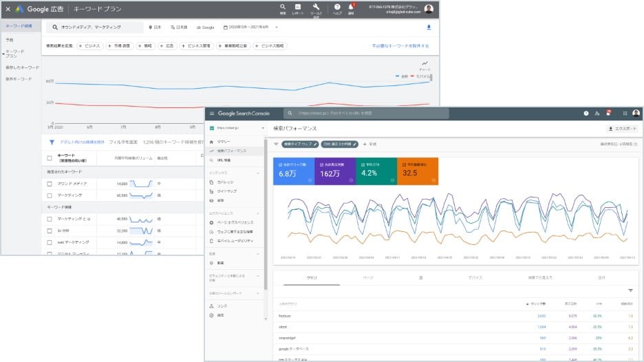Click the info icon on the 6.8万 clicks card
This screenshot has width=644, height=362.
(310, 180)
